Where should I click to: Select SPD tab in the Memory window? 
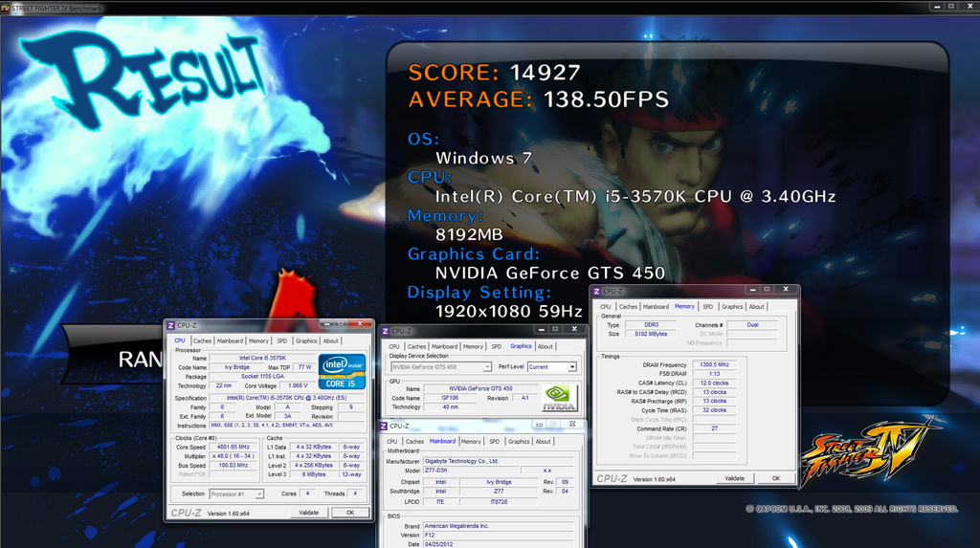point(707,307)
